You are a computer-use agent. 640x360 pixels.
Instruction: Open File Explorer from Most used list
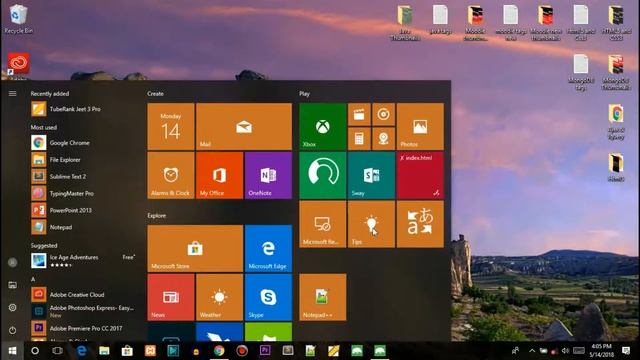point(84,160)
